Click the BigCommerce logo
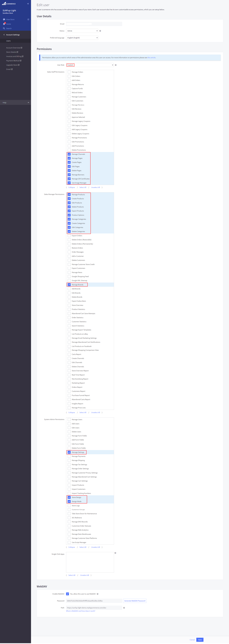Image resolution: width=229 pixels, height=644 pixels. pos(9,4)
